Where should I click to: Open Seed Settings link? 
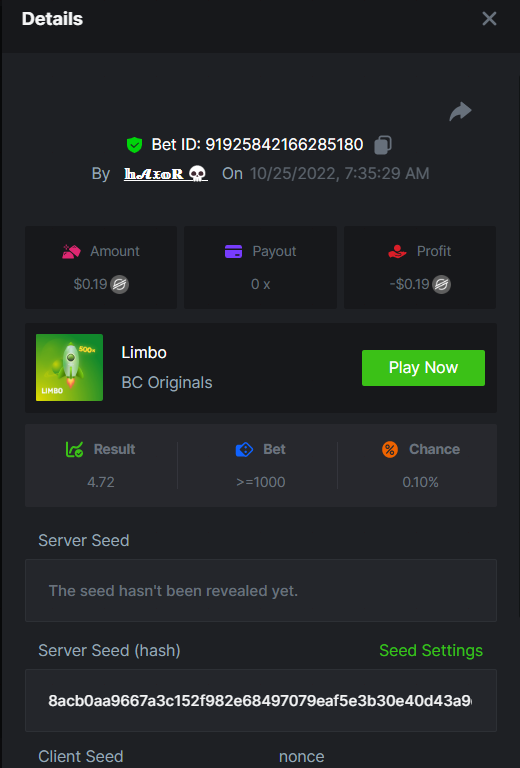point(431,650)
